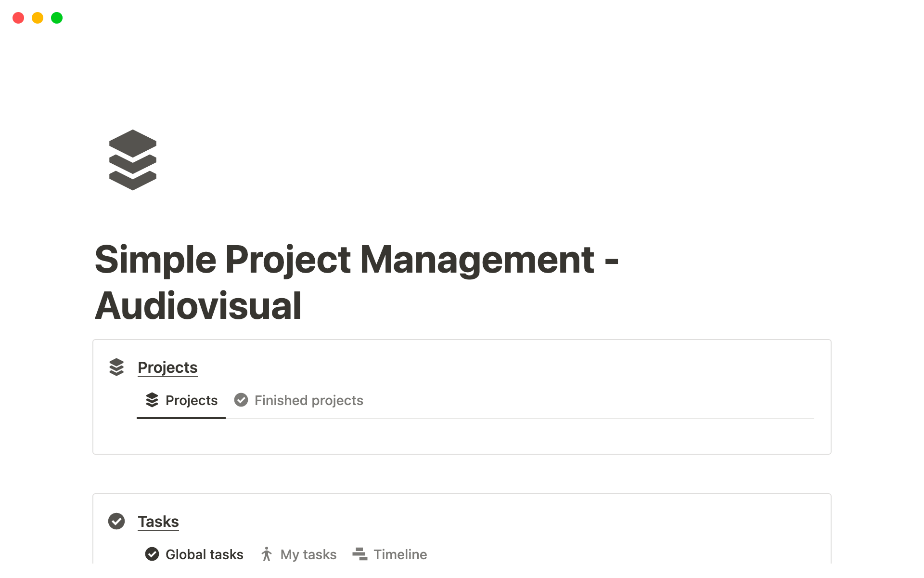Screen dimensions: 924x578
Task: Open the My tasks view
Action: (x=308, y=554)
